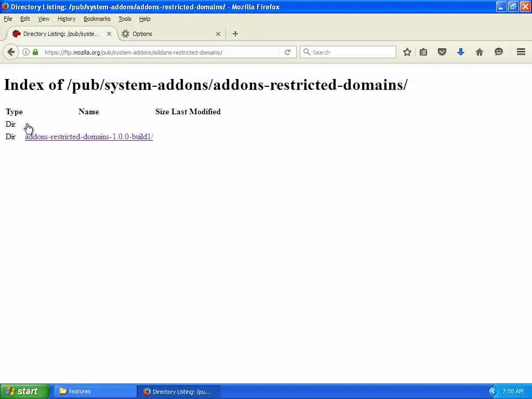Minimize the Firefox window
The height and width of the screenshot is (399, 532).
tap(501, 6)
